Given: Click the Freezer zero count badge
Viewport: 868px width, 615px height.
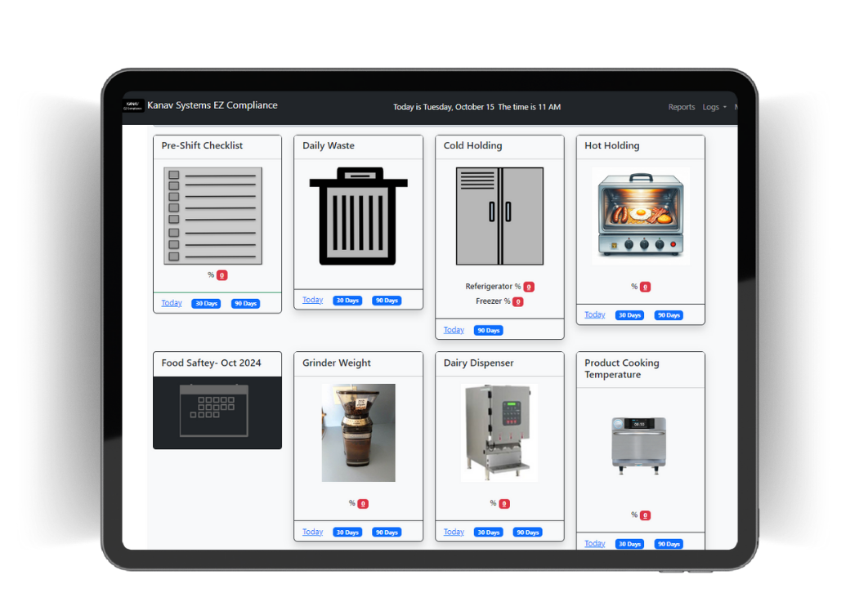Looking at the screenshot, I should (517, 301).
